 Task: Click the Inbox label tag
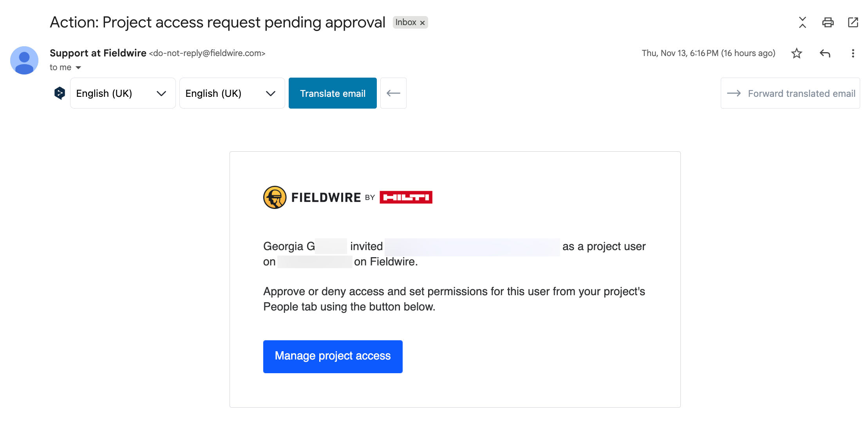click(405, 22)
